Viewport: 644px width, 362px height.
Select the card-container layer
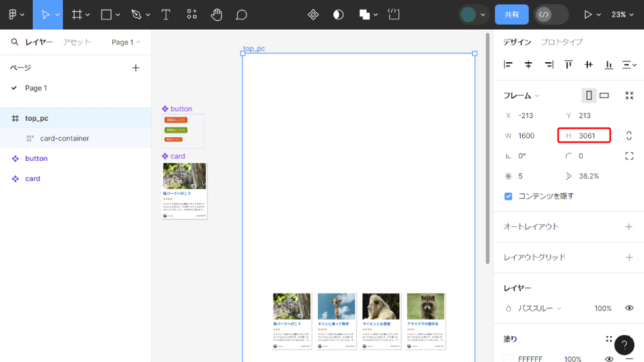point(75,138)
